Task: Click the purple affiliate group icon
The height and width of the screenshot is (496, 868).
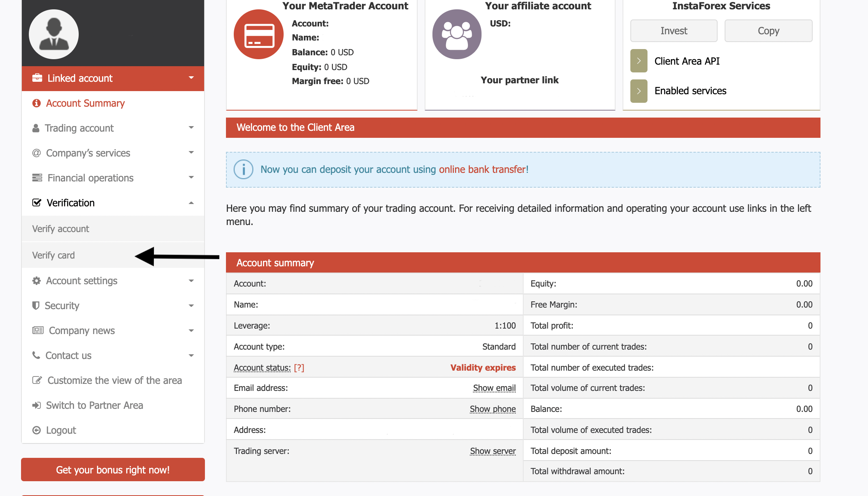Action: [x=457, y=34]
